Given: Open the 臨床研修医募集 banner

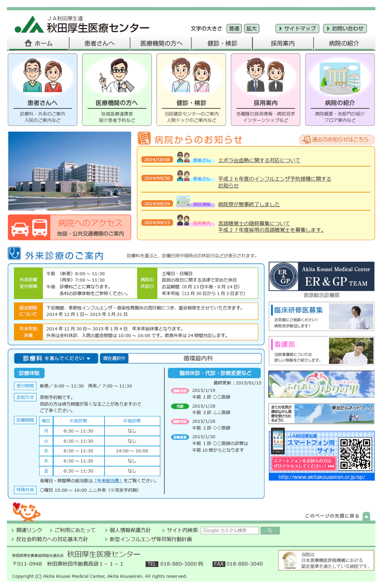Looking at the screenshot, I should (321, 316).
